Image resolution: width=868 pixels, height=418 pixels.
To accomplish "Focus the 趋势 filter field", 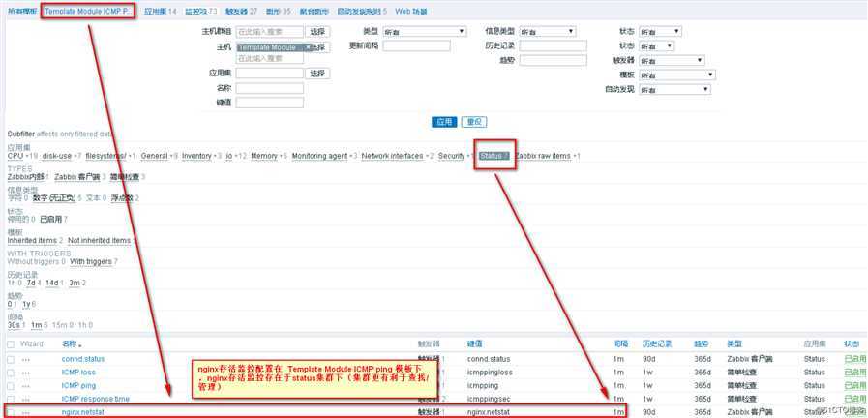I will pyautogui.click(x=553, y=60).
